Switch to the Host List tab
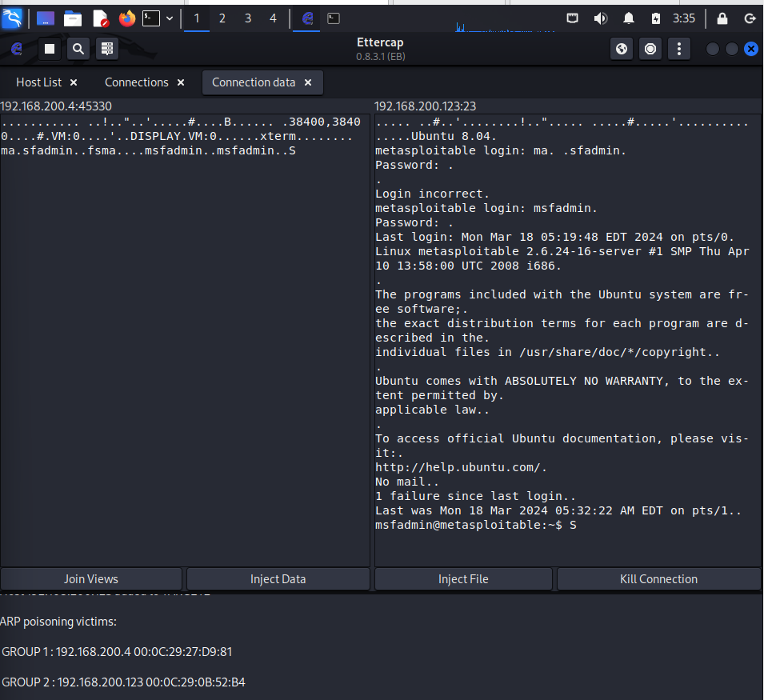This screenshot has height=700, width=764. [x=38, y=82]
